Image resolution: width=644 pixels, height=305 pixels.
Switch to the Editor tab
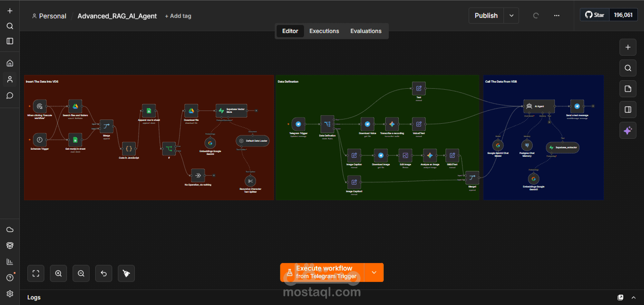pos(290,31)
